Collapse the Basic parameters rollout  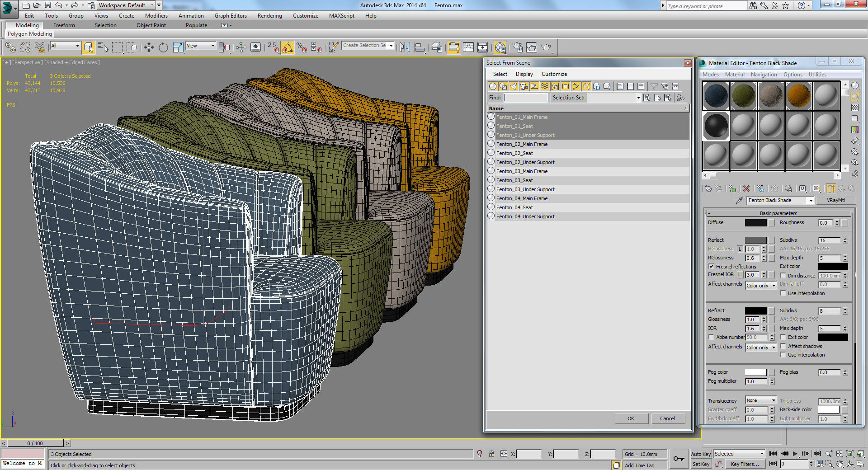point(778,213)
